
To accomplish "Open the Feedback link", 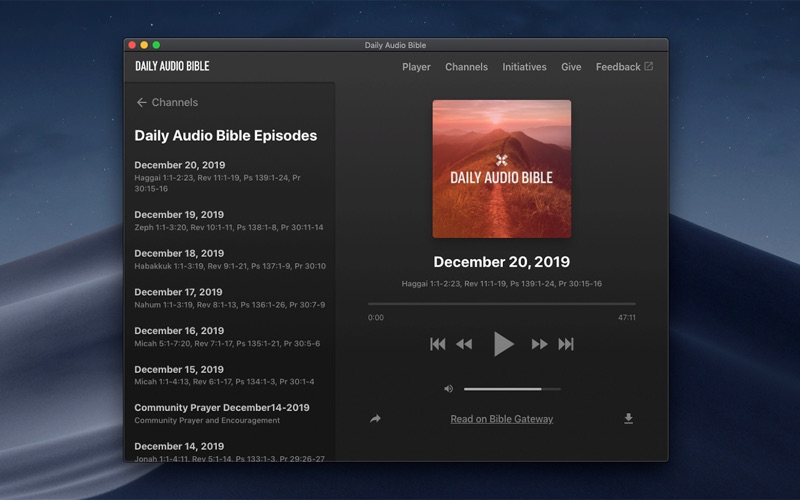I will pos(618,67).
